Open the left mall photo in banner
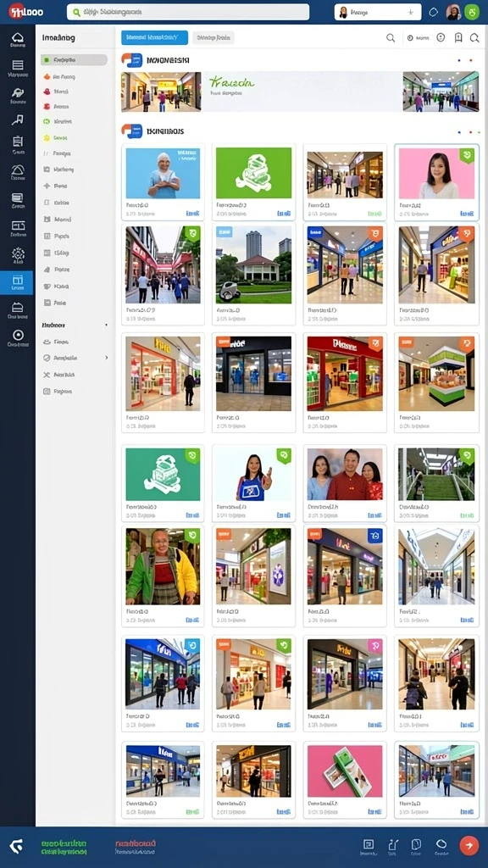Viewport: 488px width, 868px height. (161, 92)
